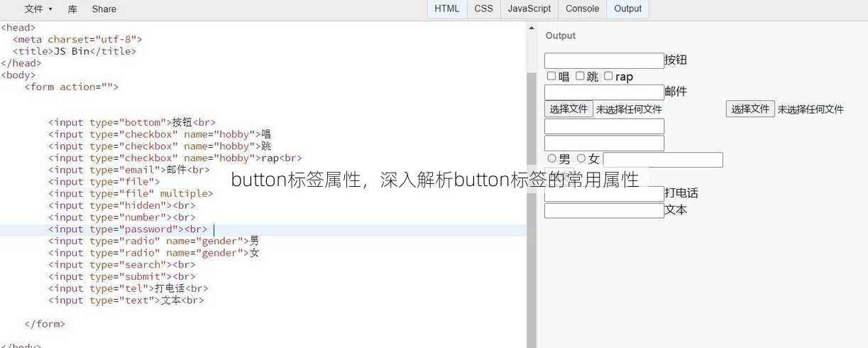Check the rap checkbox

pyautogui.click(x=608, y=76)
